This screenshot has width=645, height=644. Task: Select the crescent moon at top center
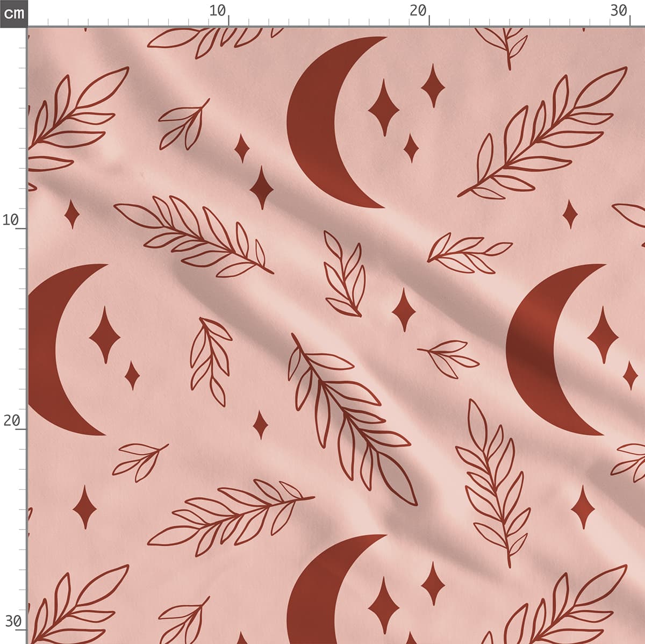312,124
